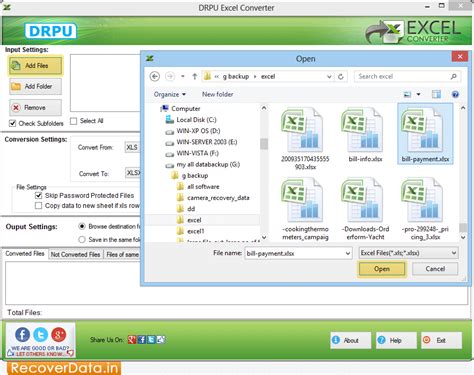This screenshot has width=474, height=375.
Task: Click small Facebook share icon
Action: coord(142,340)
